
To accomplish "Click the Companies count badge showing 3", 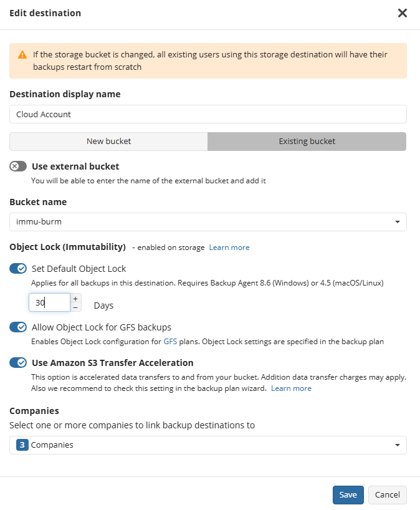I will click(22, 445).
